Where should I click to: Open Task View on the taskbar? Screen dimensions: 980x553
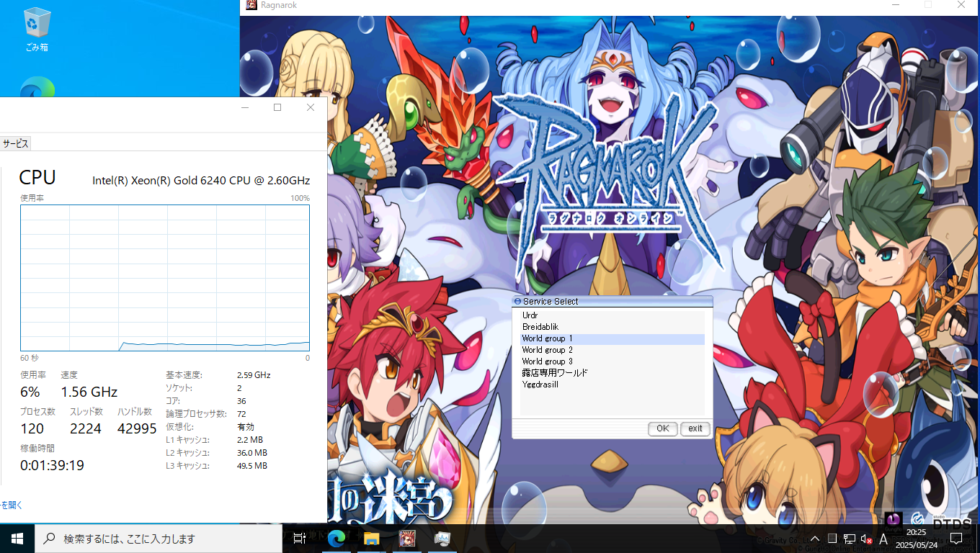tap(299, 539)
